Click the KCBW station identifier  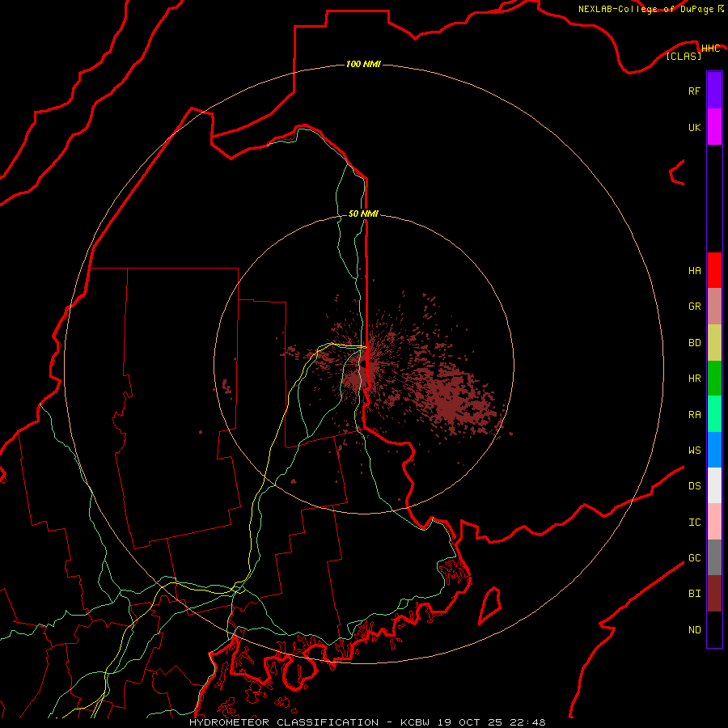pos(415,722)
